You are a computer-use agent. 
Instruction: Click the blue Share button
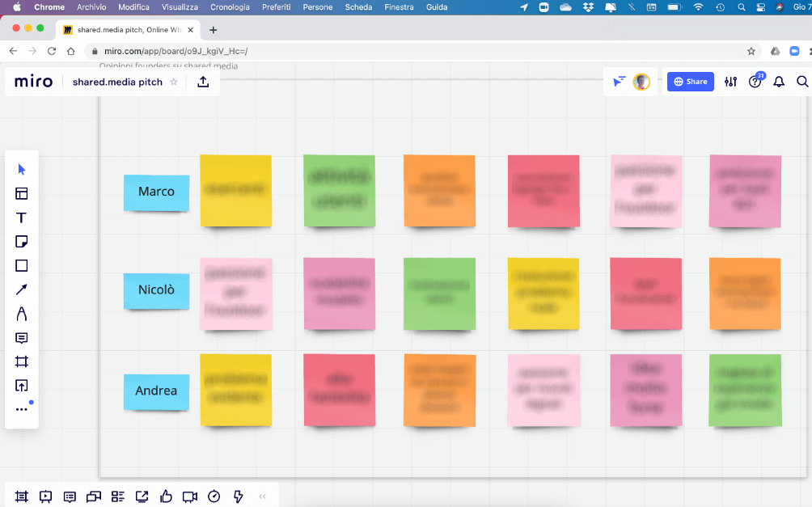coord(690,82)
